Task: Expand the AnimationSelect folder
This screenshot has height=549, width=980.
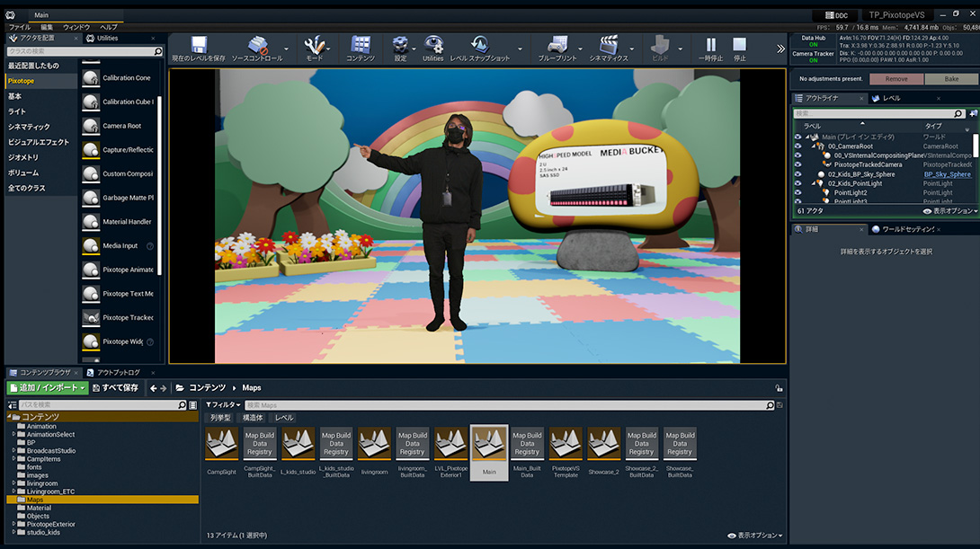Action: click(13, 435)
